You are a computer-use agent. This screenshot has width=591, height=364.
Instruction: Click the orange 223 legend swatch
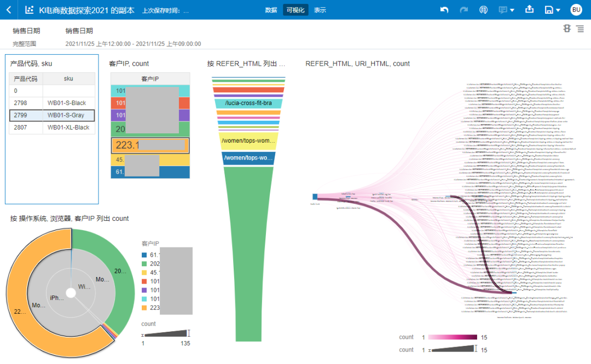click(x=144, y=308)
